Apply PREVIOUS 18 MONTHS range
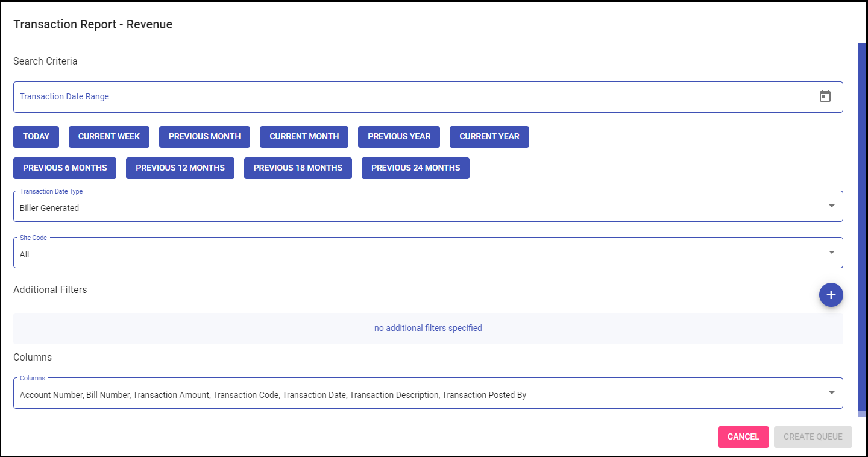 pos(298,168)
